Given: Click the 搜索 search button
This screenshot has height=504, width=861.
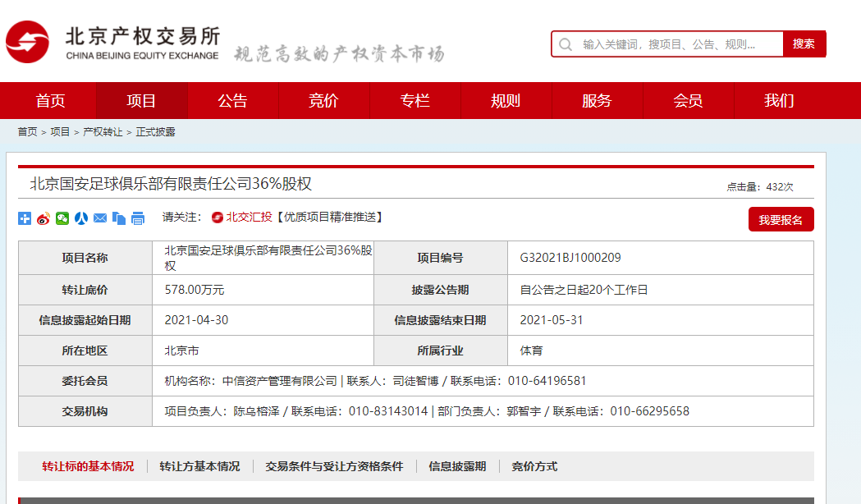Looking at the screenshot, I should [x=804, y=44].
